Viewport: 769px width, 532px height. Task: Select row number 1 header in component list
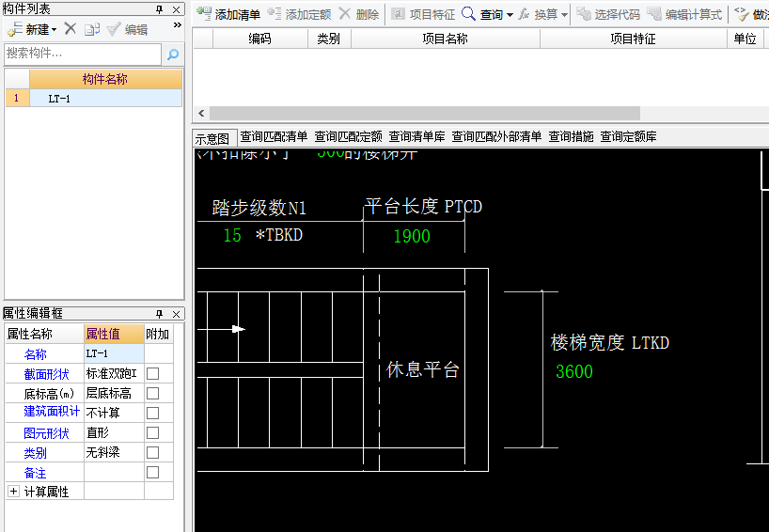[x=17, y=98]
